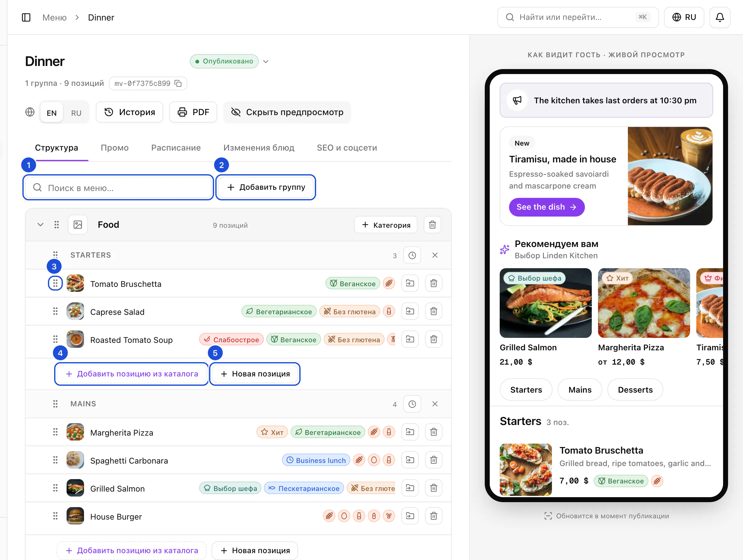Delete Roasted Tomato Soup position
This screenshot has width=743, height=560.
[x=434, y=339]
